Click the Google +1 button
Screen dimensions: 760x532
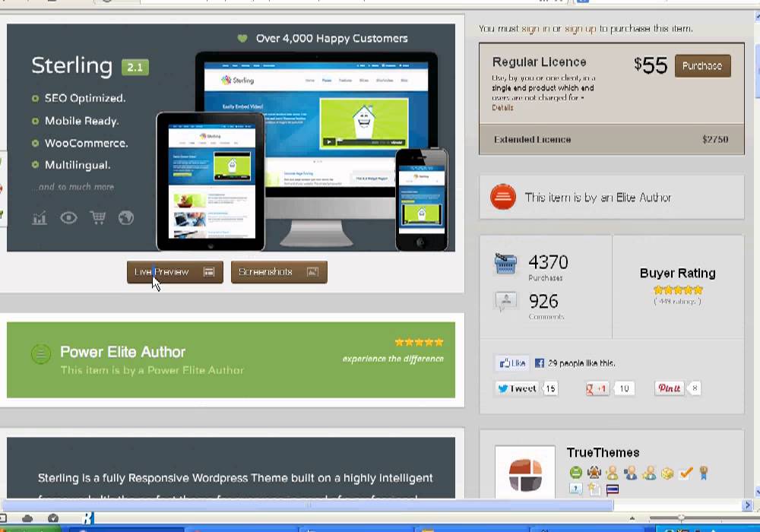pyautogui.click(x=597, y=388)
